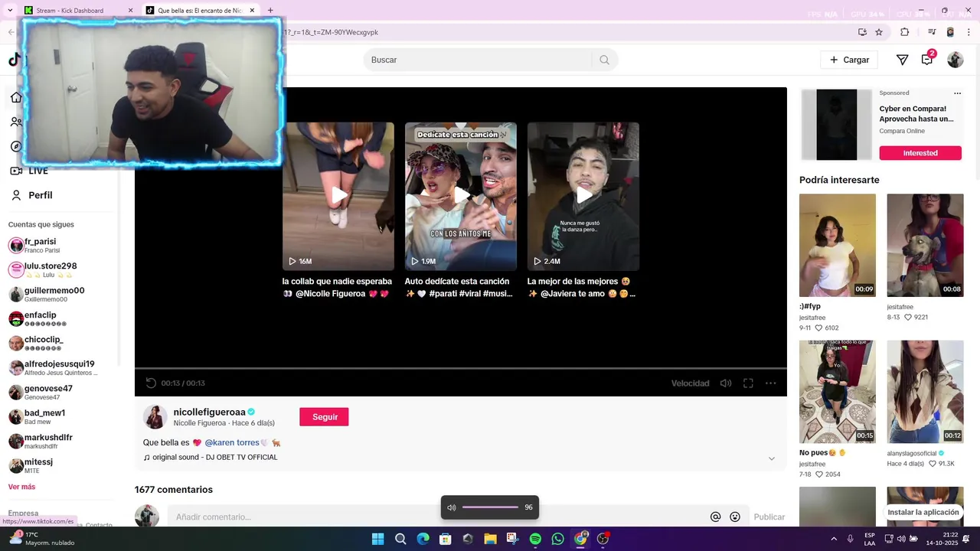Focus the Buscar search field
980x551 pixels.
click(x=479, y=60)
